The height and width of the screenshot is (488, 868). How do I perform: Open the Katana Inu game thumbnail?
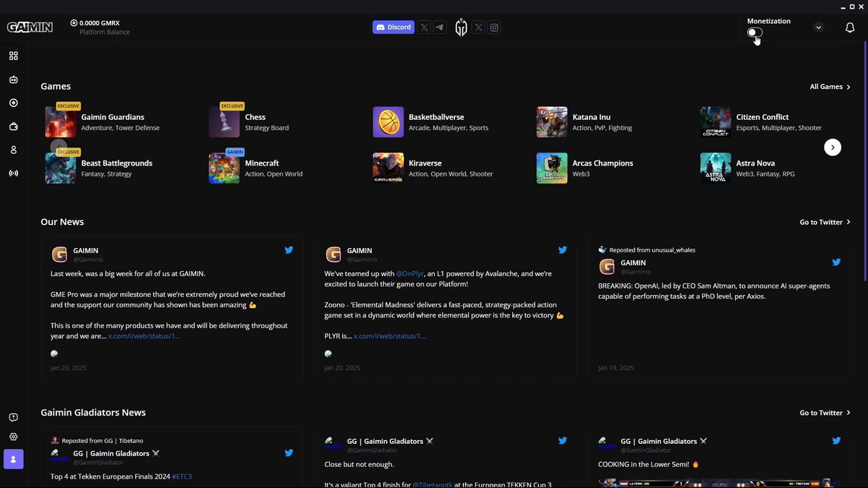[x=552, y=122]
